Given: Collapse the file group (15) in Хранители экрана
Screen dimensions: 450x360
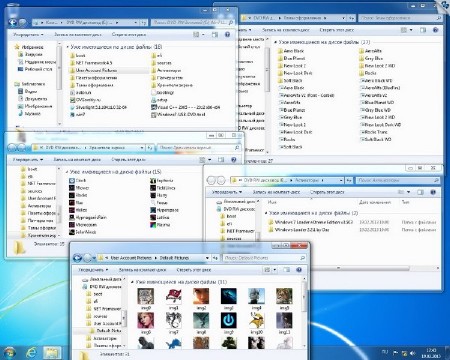Looking at the screenshot, I should click(67, 172).
